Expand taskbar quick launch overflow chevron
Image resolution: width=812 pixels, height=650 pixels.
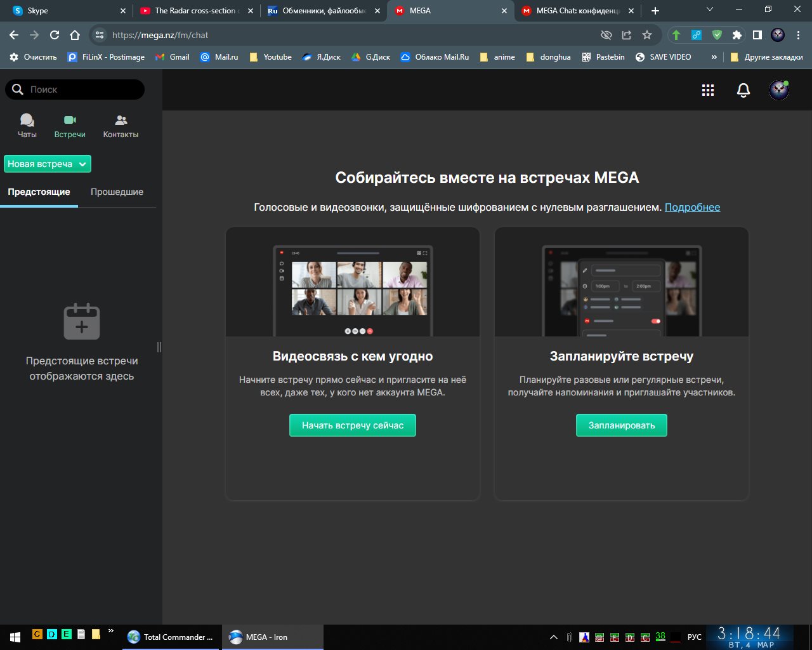coord(111,631)
